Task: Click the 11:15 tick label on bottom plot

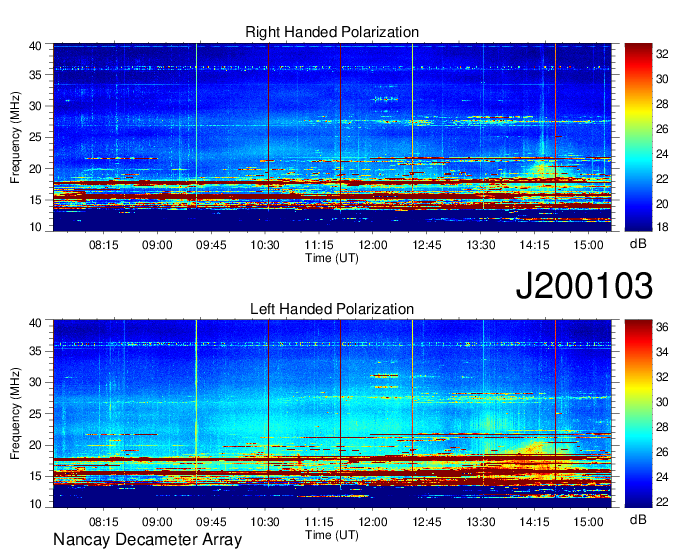Action: (319, 522)
